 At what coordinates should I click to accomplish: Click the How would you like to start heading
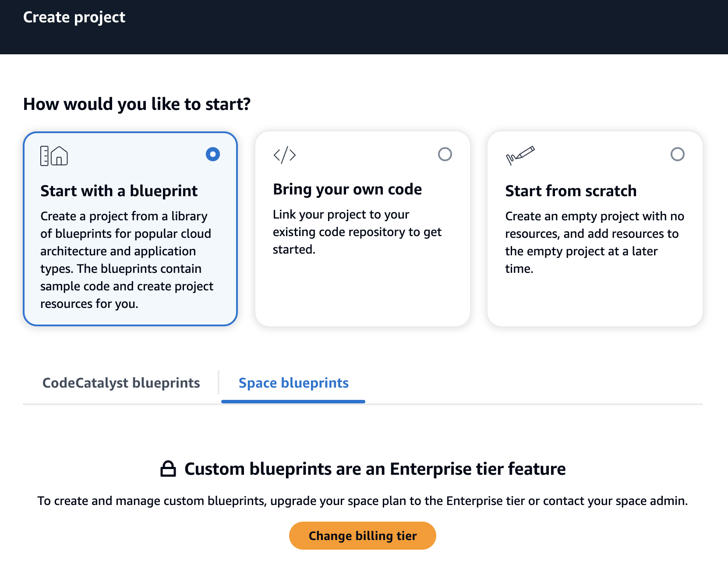pos(137,104)
